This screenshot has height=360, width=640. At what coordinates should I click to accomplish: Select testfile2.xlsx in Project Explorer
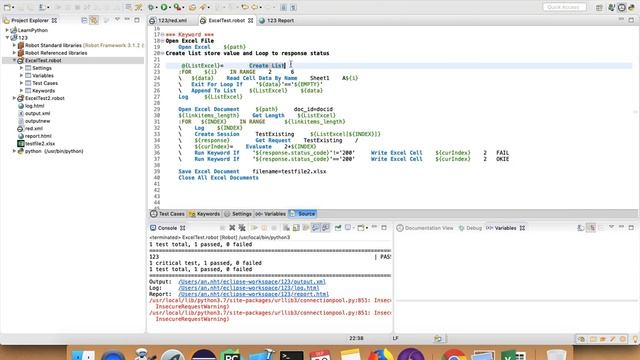click(x=40, y=144)
